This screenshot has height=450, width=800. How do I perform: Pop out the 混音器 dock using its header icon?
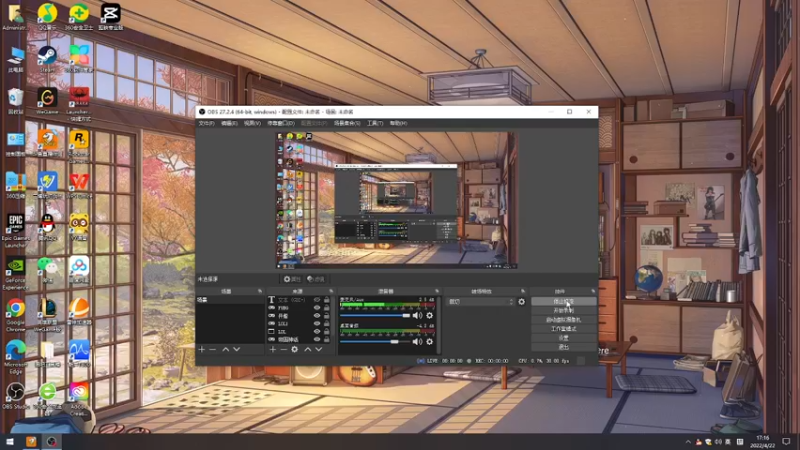[x=437, y=291]
